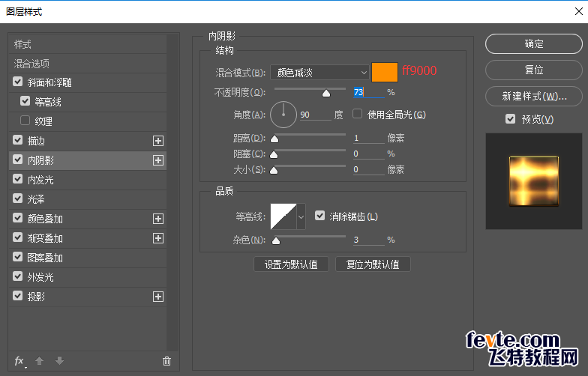Uncheck the 斜面和浮雕 checkbox
588x376 pixels.
[18, 82]
